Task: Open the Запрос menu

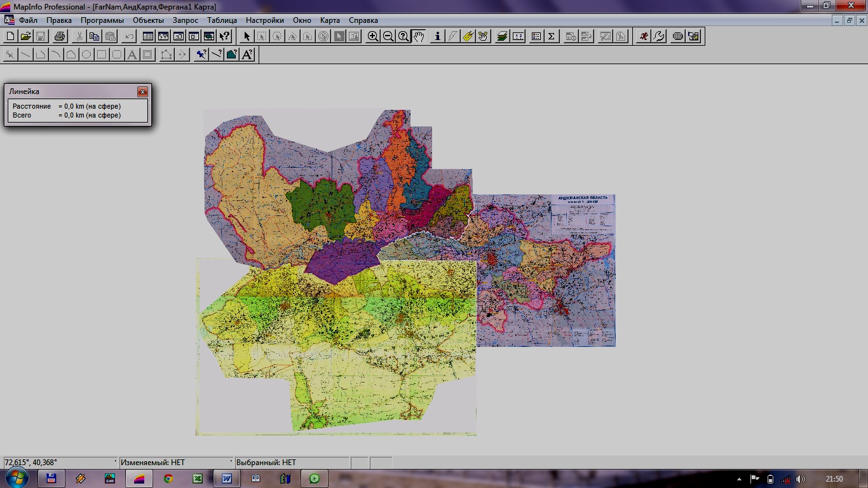Action: 186,20
